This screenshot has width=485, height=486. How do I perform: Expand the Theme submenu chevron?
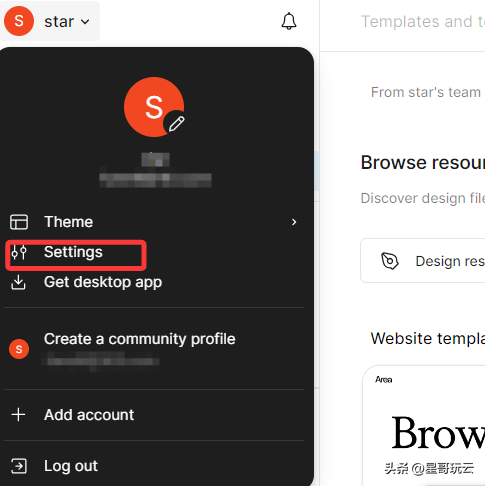[294, 222]
